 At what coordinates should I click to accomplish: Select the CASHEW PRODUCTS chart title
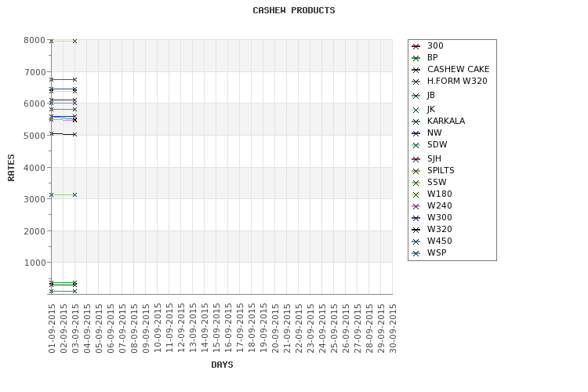pos(294,10)
